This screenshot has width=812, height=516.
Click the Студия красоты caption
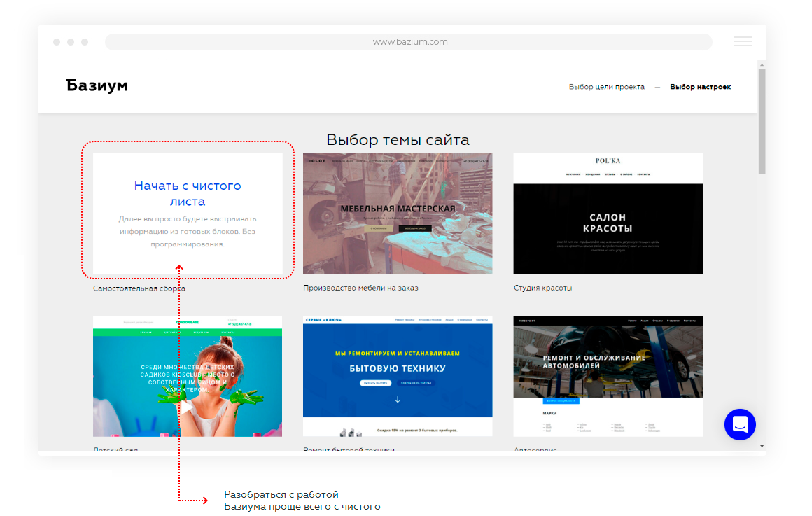click(x=542, y=288)
